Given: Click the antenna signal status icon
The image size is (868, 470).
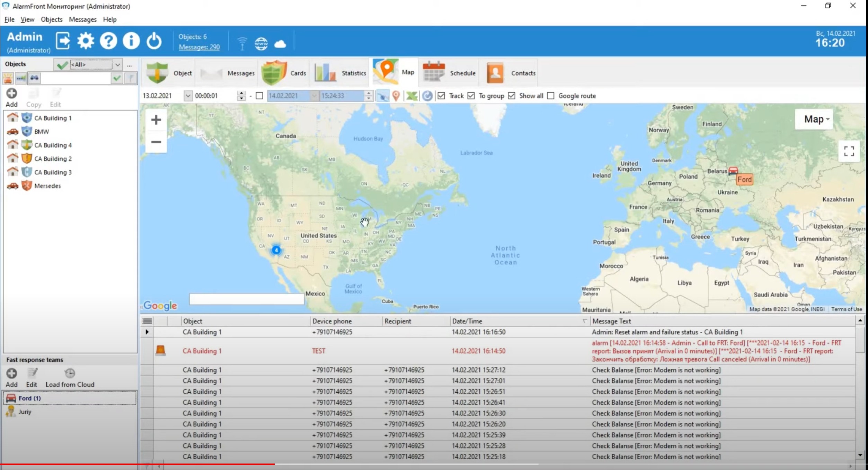Looking at the screenshot, I should point(242,44).
